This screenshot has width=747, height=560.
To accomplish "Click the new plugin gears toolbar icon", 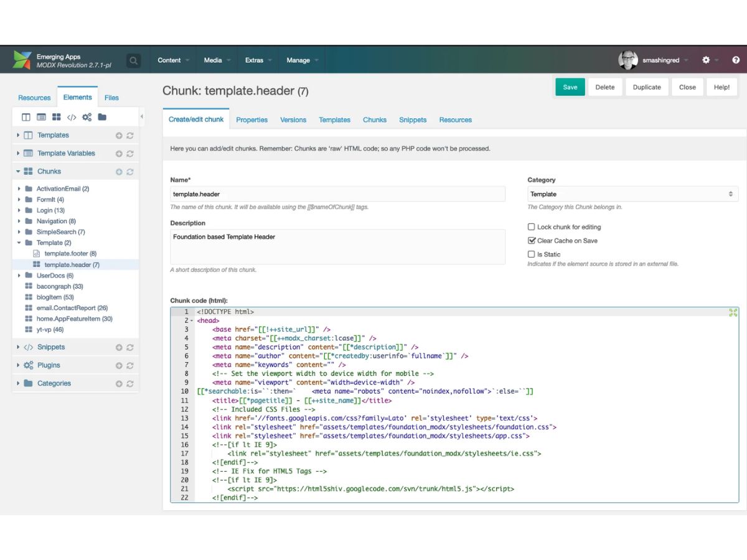I will coord(87,117).
